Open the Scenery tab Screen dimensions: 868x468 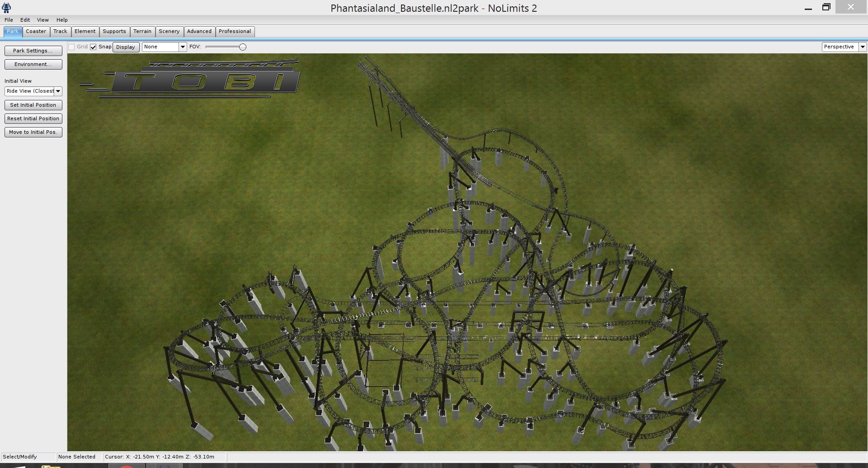(x=169, y=31)
